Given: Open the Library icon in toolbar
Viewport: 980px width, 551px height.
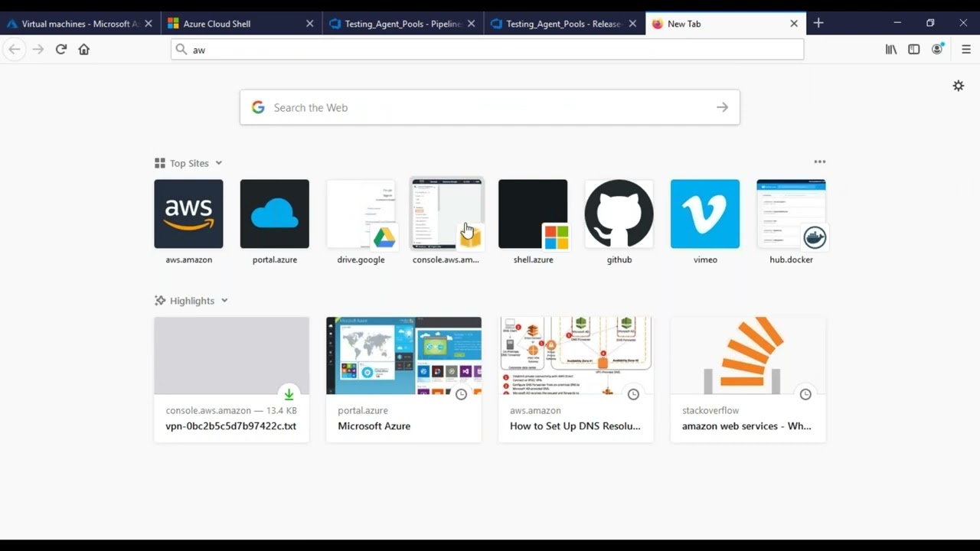Looking at the screenshot, I should 891,50.
